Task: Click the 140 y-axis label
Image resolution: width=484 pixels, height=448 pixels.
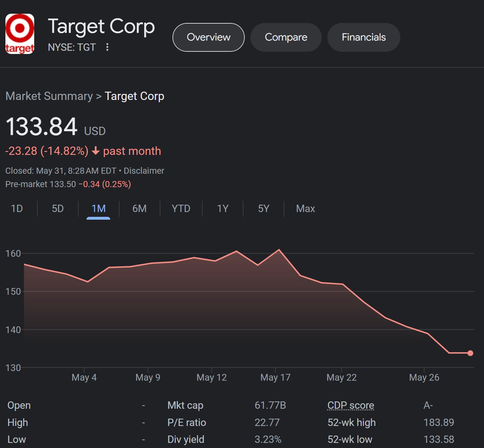Action: (x=13, y=330)
